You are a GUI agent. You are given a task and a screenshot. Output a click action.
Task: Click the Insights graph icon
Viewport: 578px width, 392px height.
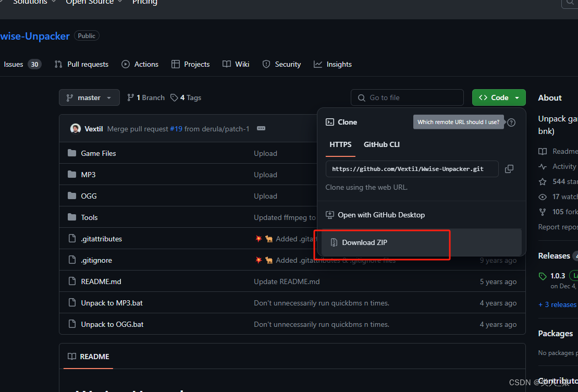point(318,64)
